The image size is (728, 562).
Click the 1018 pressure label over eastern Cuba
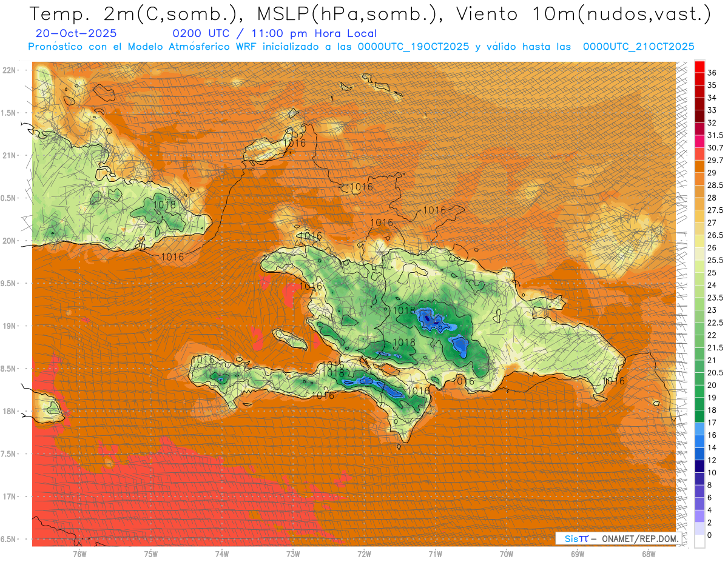(164, 205)
